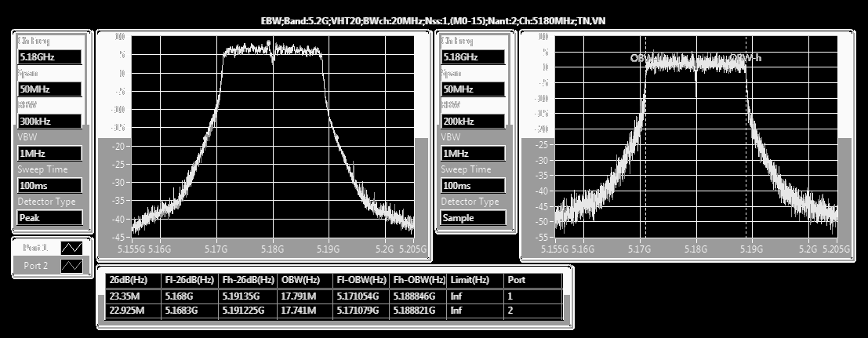Select the 5.188846G cell
The height and width of the screenshot is (338, 868).
click(x=418, y=296)
